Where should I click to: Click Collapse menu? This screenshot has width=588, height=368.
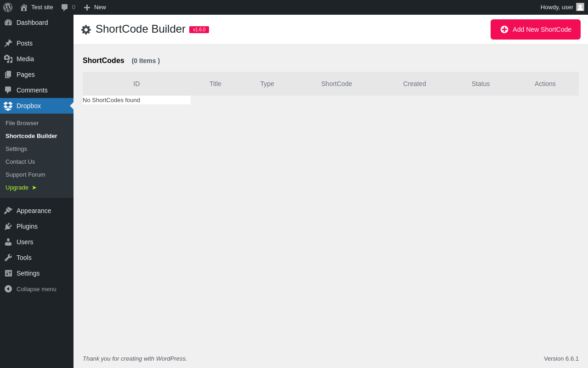coord(36,289)
